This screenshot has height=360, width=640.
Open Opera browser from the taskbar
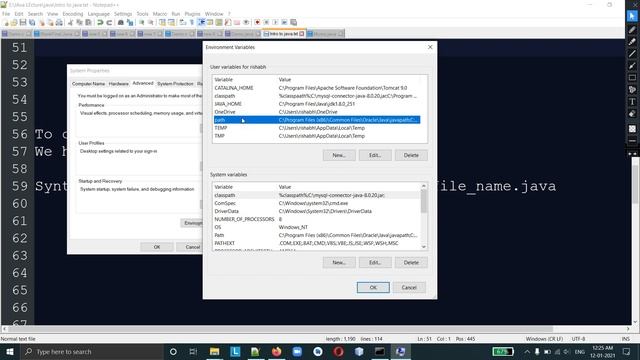click(x=338, y=351)
